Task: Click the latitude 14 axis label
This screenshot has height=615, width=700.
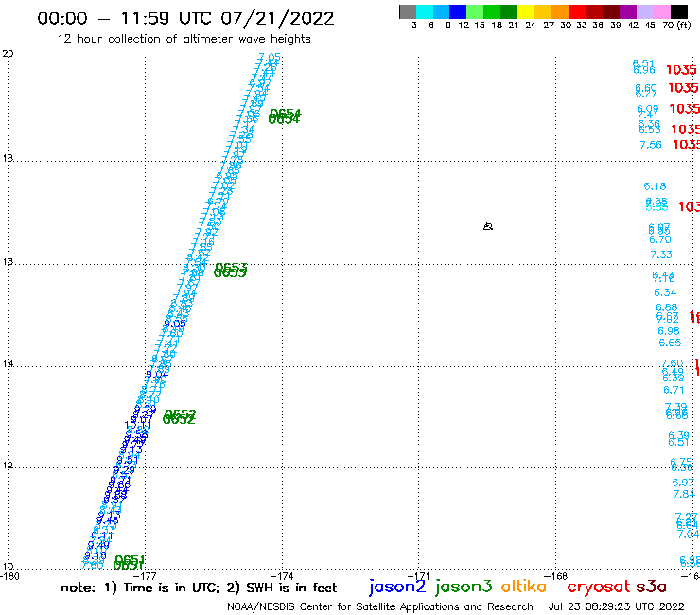Action: click(8, 364)
